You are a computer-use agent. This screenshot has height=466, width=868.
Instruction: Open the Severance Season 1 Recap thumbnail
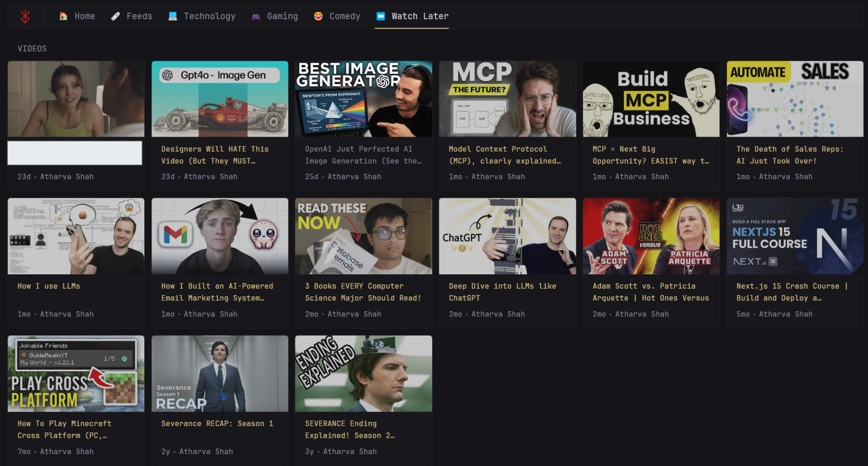220,374
